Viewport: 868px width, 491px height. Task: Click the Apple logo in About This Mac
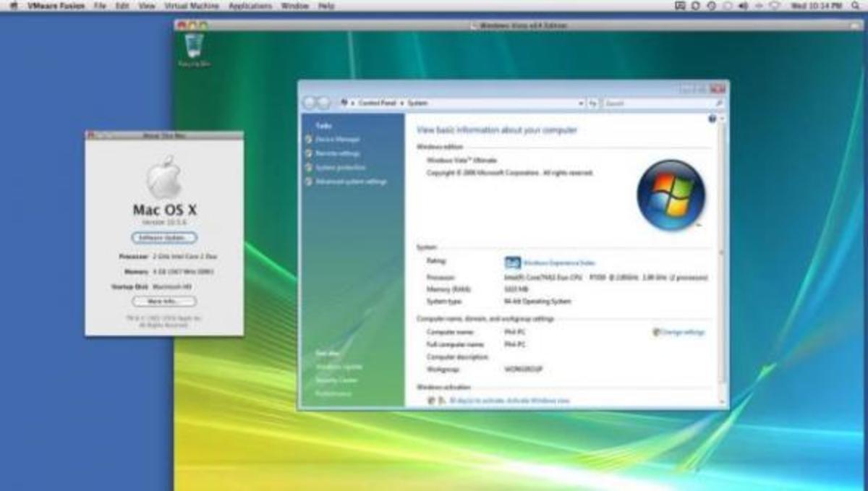pos(165,178)
